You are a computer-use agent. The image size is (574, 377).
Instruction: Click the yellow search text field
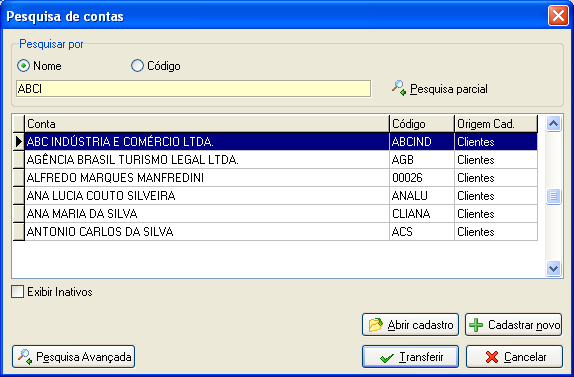(x=193, y=89)
